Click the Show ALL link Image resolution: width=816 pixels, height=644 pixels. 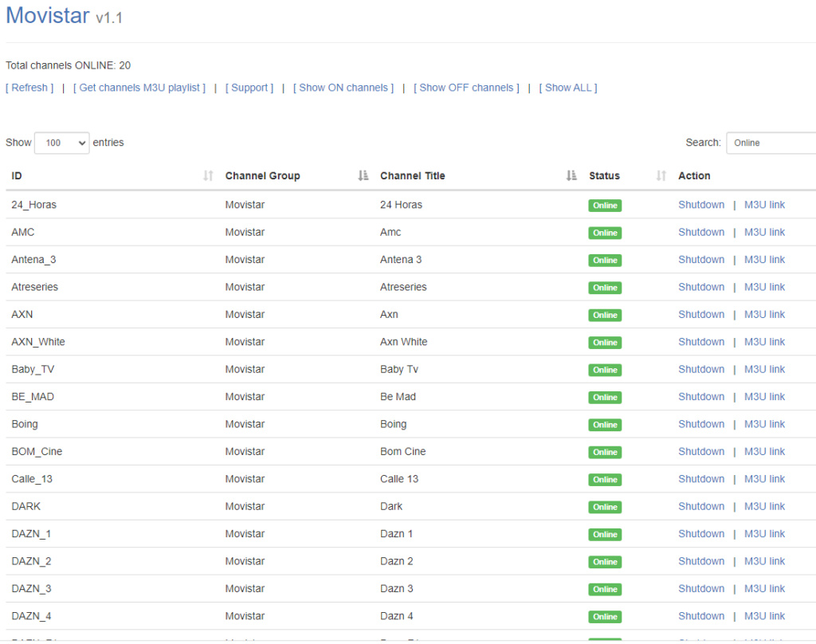pos(568,88)
